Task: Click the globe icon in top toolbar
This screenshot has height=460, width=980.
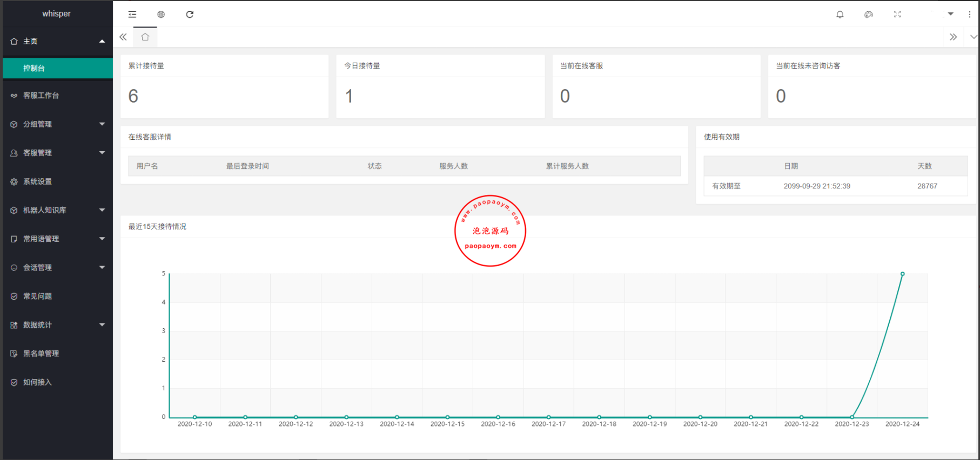Action: [x=161, y=15]
